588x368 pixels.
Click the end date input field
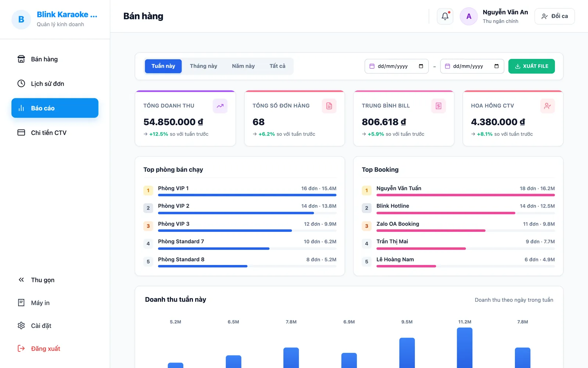[472, 66]
